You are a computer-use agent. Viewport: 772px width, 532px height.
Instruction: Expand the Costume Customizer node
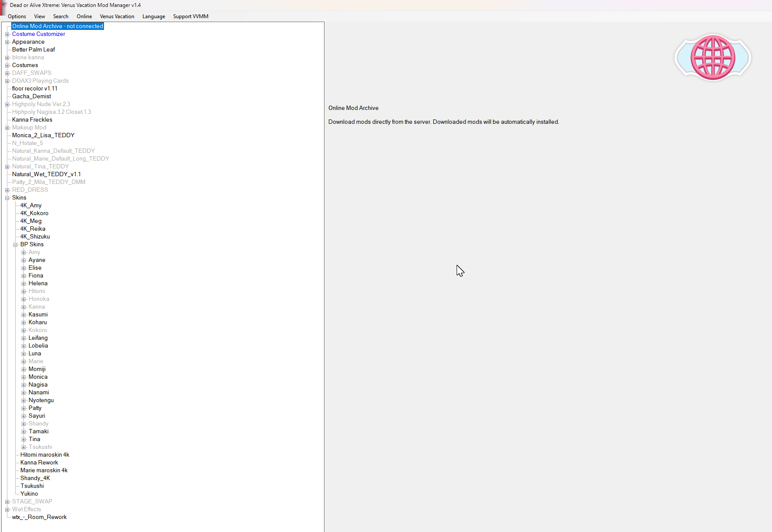point(7,34)
